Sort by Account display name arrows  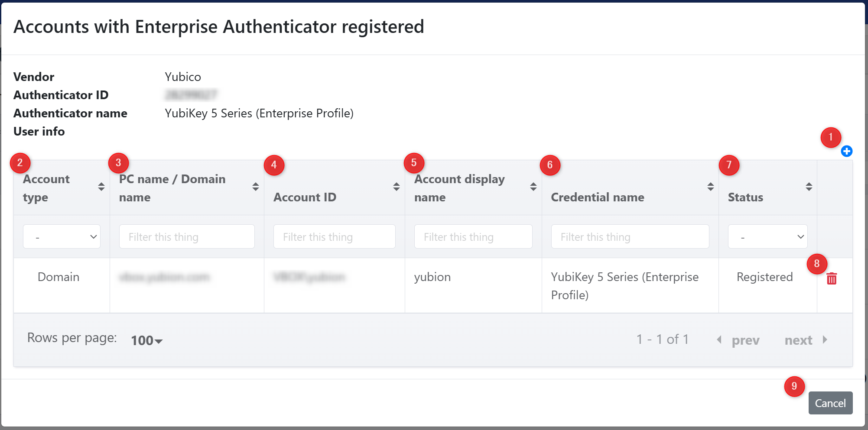tap(533, 187)
